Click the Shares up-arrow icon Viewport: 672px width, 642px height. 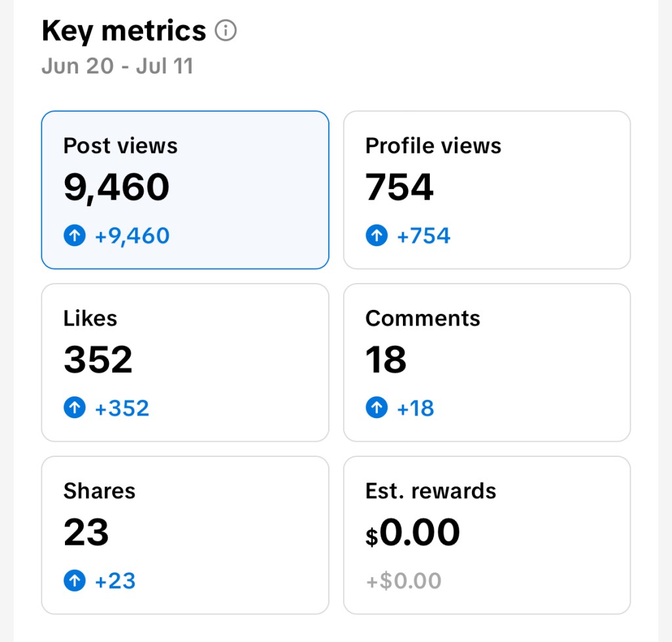point(75,581)
